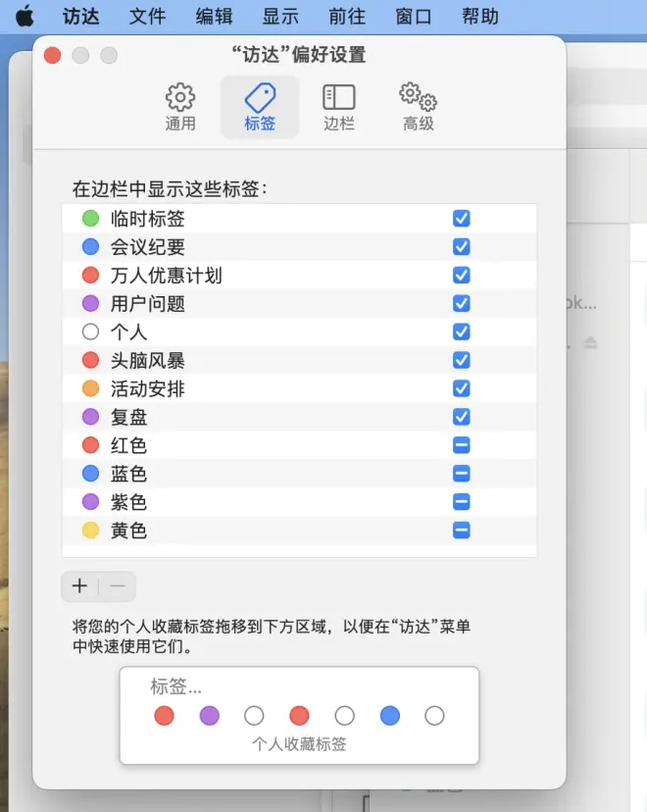Uncheck the 万人优惠计划 checkbox
The image size is (647, 812).
(461, 275)
